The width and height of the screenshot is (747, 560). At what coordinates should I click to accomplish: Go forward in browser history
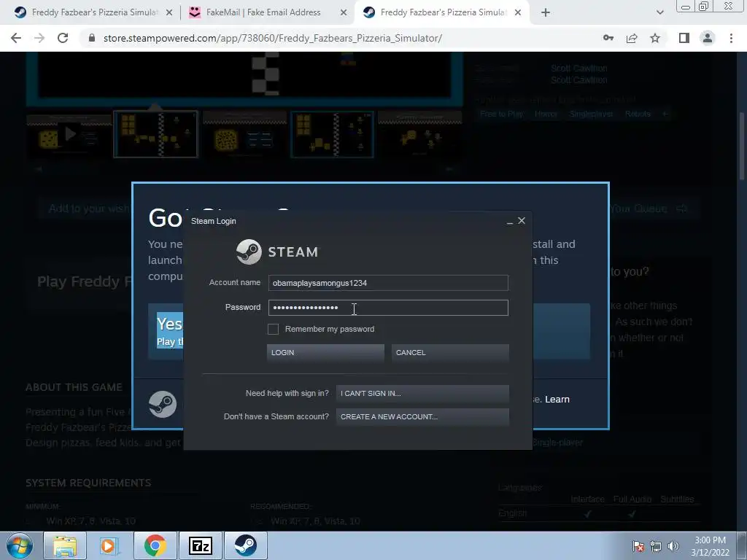pyautogui.click(x=39, y=38)
